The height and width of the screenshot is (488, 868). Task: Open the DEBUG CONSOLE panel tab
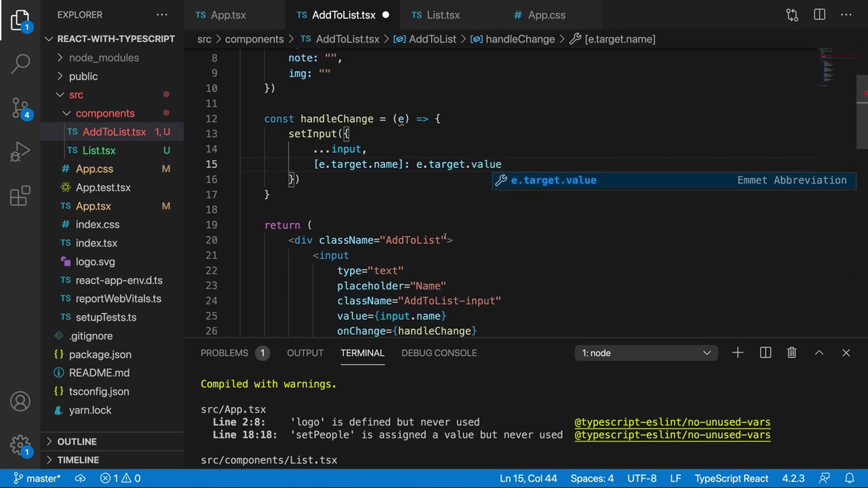[x=439, y=352]
